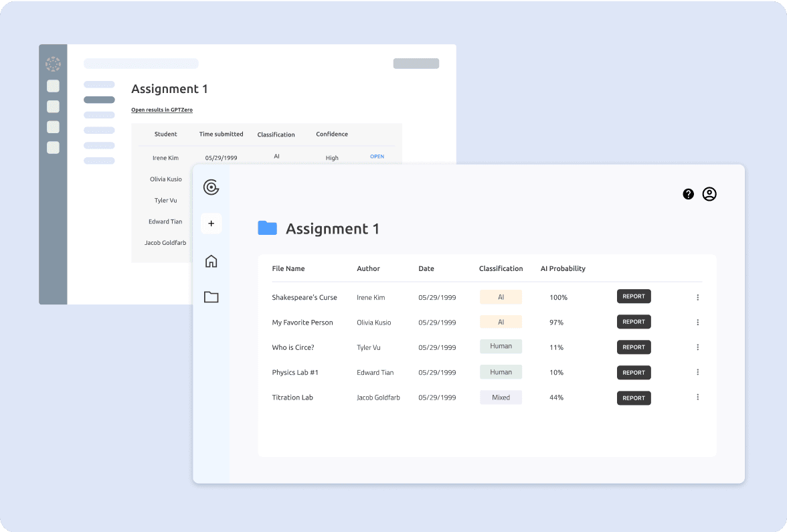Open help via the question mark icon

tap(688, 194)
